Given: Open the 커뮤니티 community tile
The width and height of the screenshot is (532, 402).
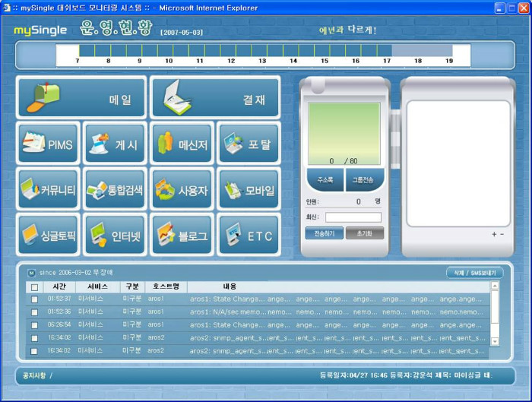Looking at the screenshot, I should (x=48, y=189).
